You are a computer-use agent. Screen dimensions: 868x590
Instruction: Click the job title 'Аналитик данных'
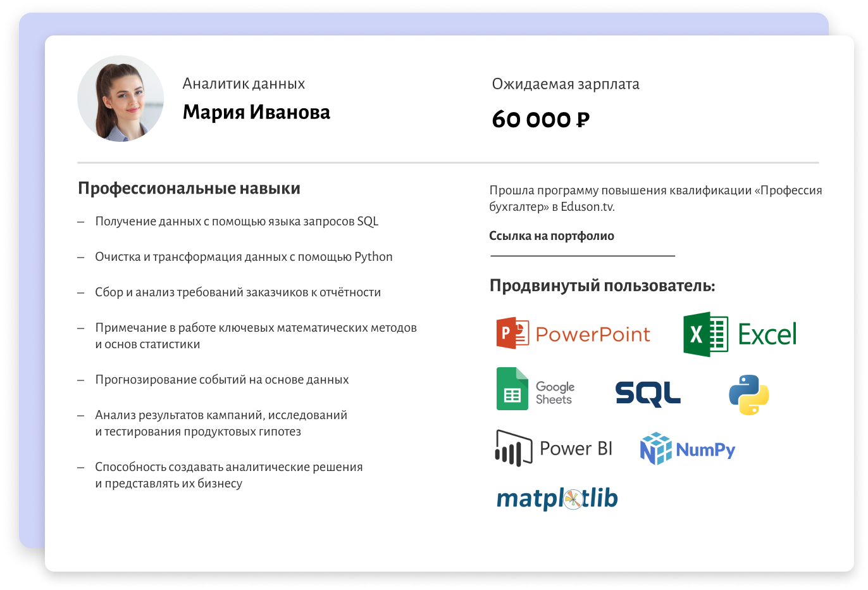[244, 84]
